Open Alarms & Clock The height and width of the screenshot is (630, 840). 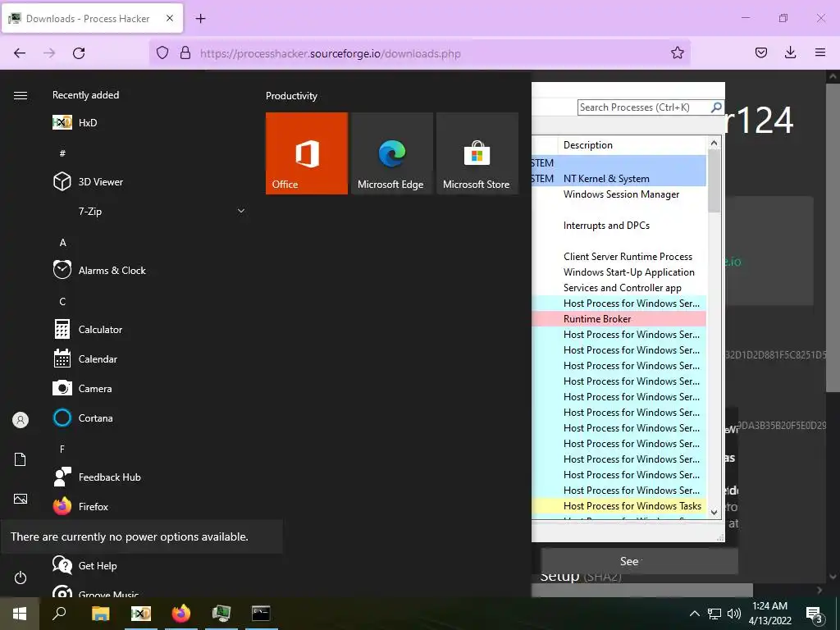149,270
